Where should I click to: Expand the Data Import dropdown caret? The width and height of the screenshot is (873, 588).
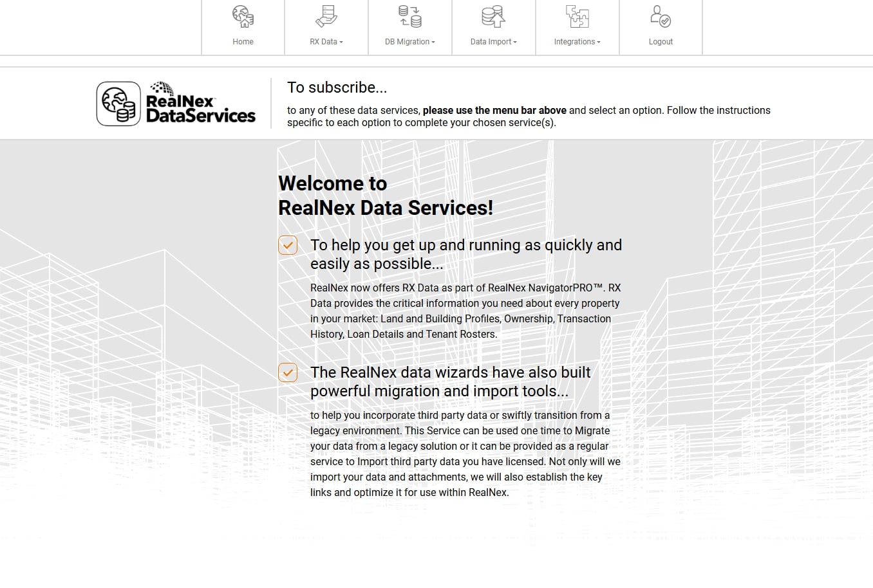click(x=515, y=42)
